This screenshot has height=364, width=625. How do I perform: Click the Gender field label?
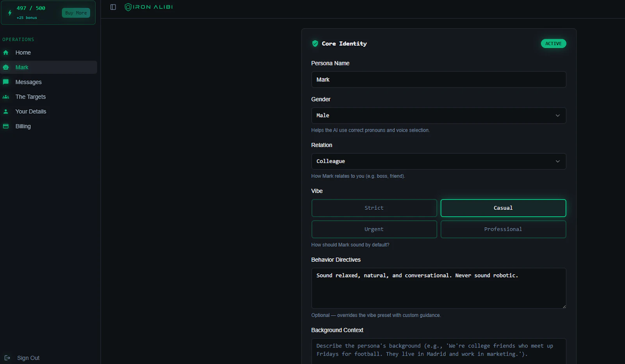click(x=321, y=99)
